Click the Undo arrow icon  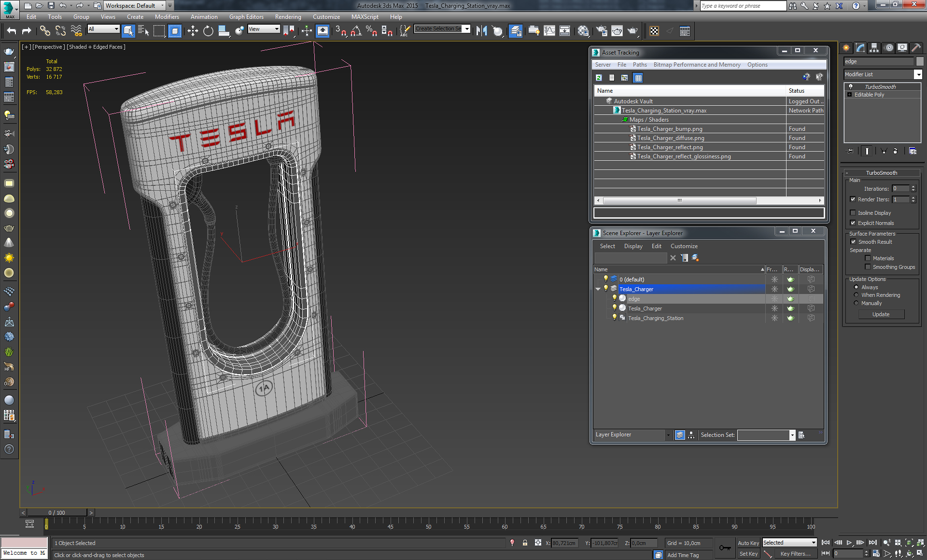tap(12, 31)
